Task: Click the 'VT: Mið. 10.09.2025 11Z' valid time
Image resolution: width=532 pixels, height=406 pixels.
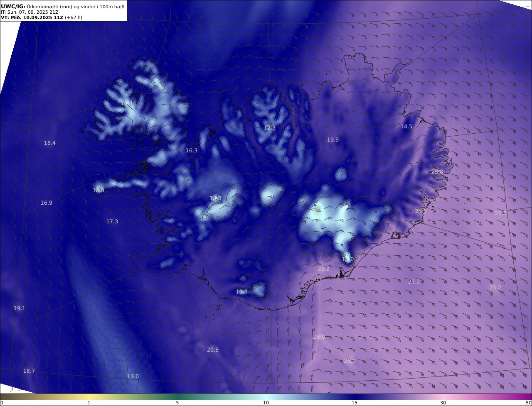Action: [x=32, y=17]
